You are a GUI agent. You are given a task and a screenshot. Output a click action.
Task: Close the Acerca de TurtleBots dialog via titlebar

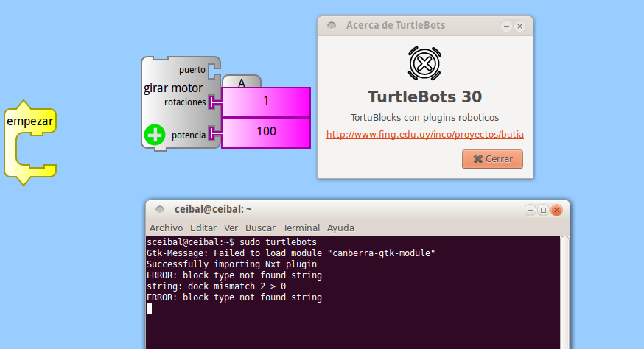point(519,26)
